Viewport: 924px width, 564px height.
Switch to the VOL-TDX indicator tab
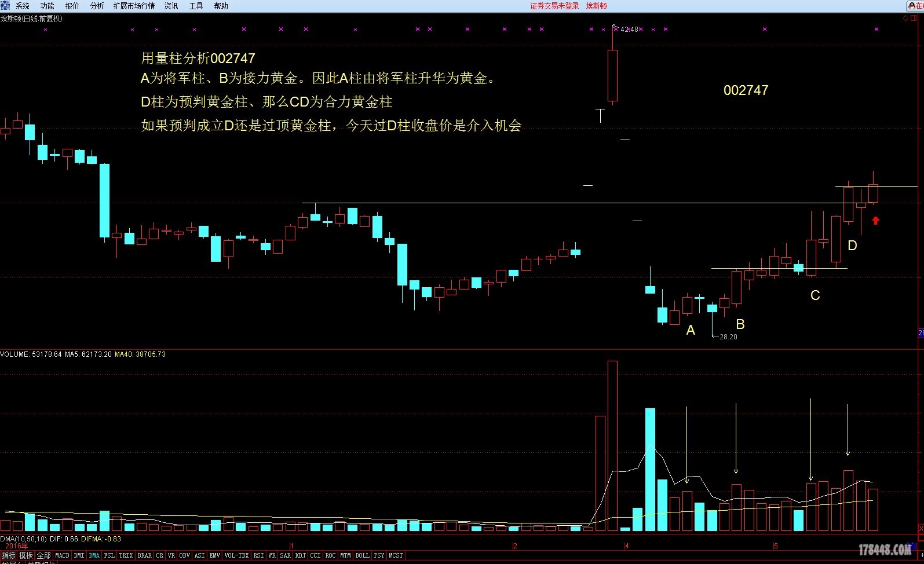coord(237,555)
